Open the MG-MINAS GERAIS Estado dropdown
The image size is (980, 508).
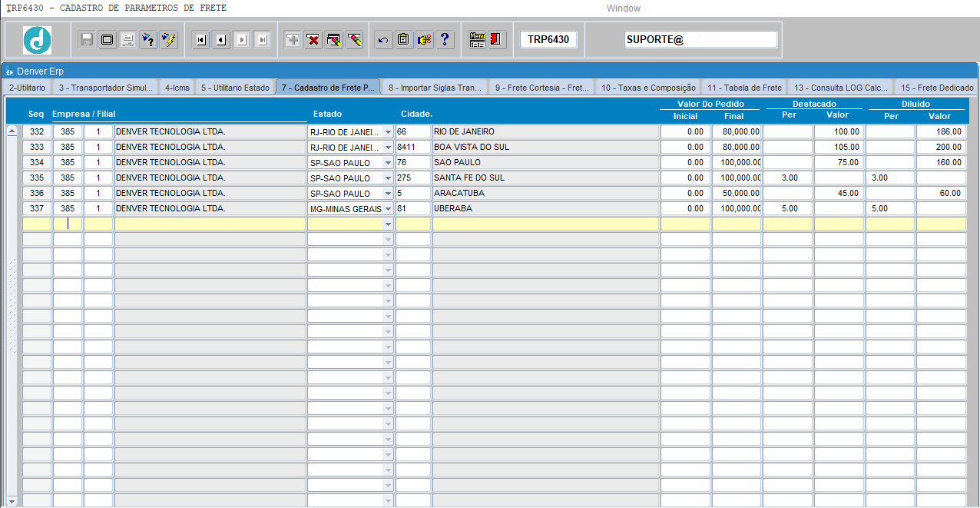[388, 209]
